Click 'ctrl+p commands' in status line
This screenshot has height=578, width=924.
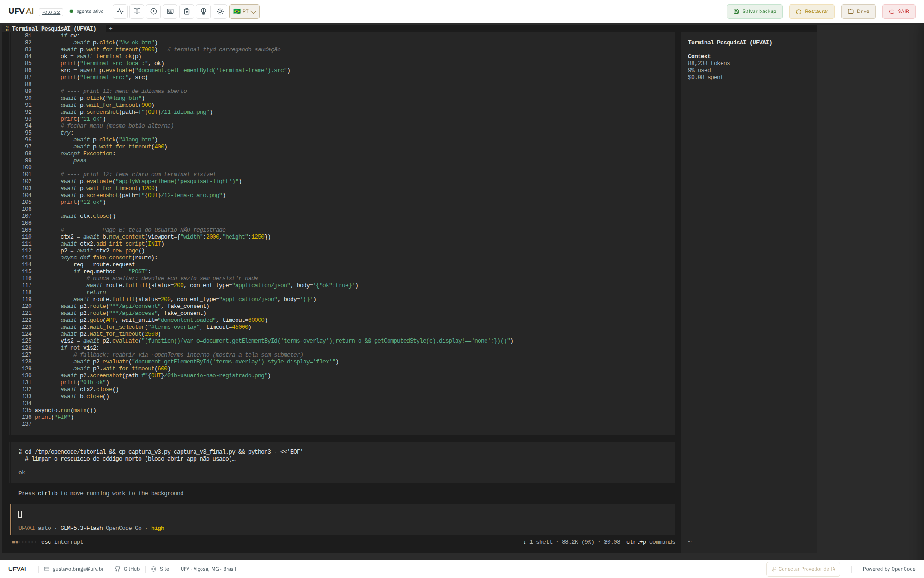pos(650,542)
